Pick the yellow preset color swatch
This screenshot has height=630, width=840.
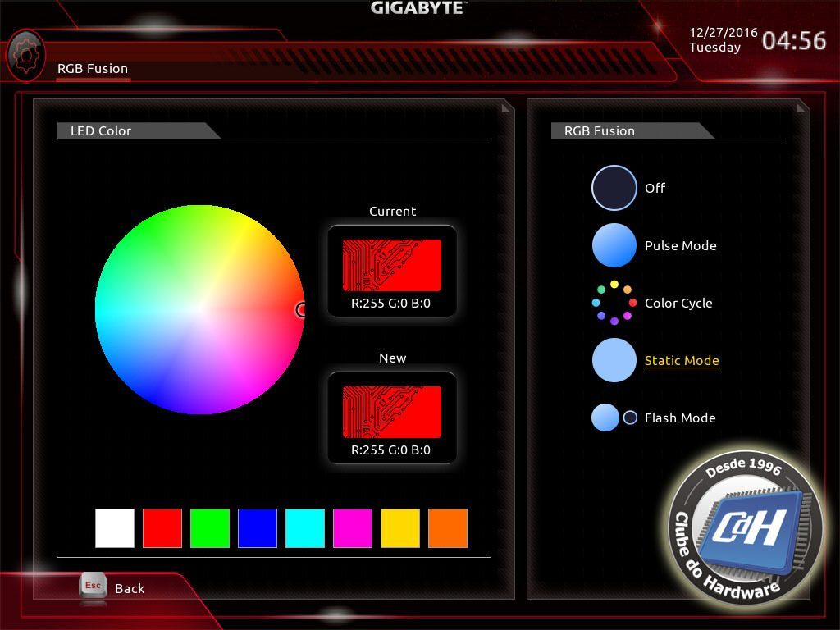400,528
